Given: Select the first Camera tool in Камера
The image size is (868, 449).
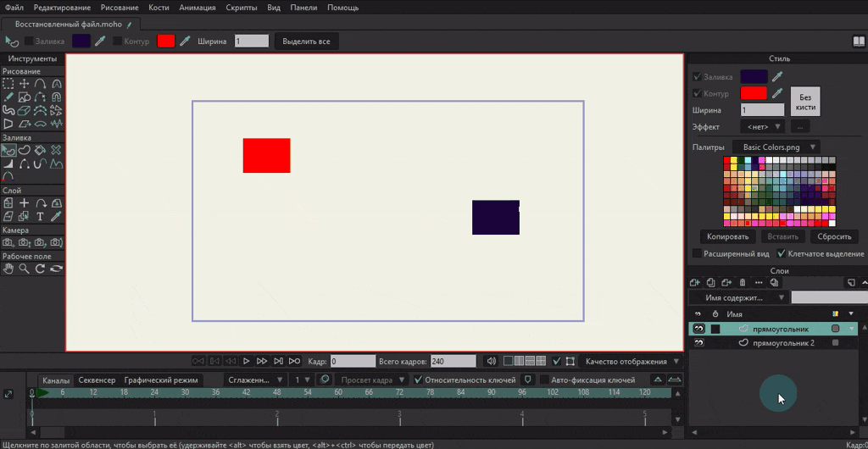Looking at the screenshot, I should click(8, 242).
